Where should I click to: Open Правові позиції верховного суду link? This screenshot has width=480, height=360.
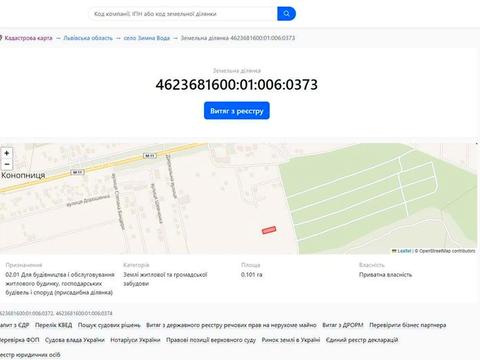click(211, 340)
